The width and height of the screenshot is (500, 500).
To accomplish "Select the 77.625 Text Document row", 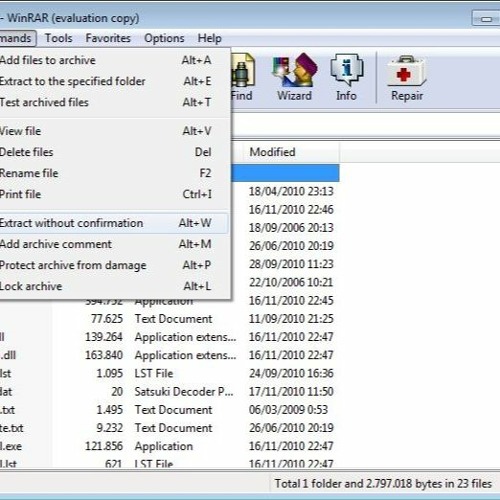I will [170, 319].
